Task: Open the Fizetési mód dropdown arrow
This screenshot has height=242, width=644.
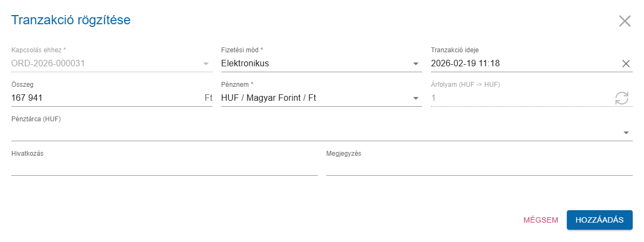Action: pos(416,64)
